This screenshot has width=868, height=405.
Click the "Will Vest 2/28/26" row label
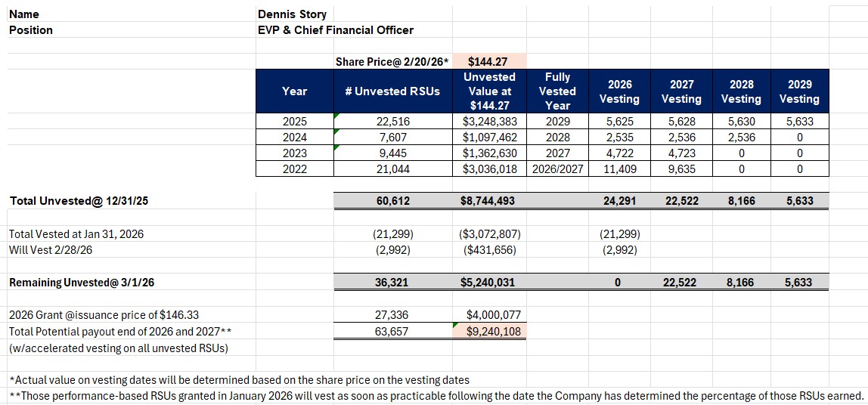[x=51, y=250]
